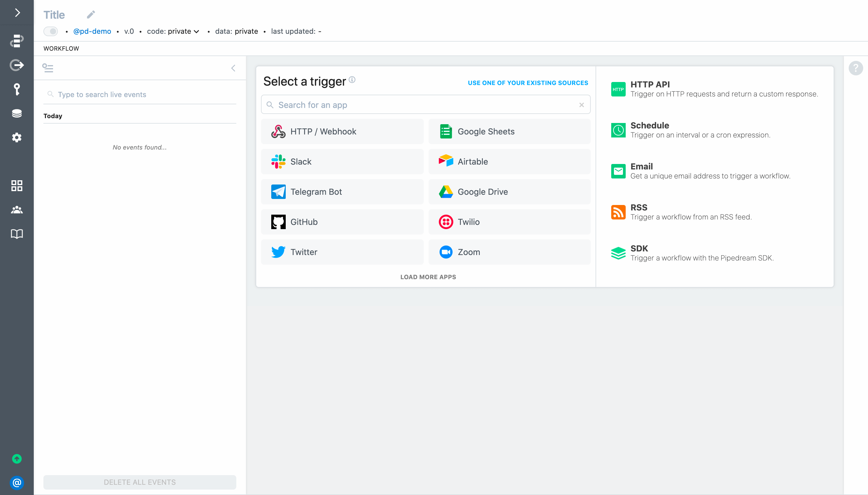Open the event sources arrow icon
Image resolution: width=868 pixels, height=495 pixels.
tap(17, 65)
